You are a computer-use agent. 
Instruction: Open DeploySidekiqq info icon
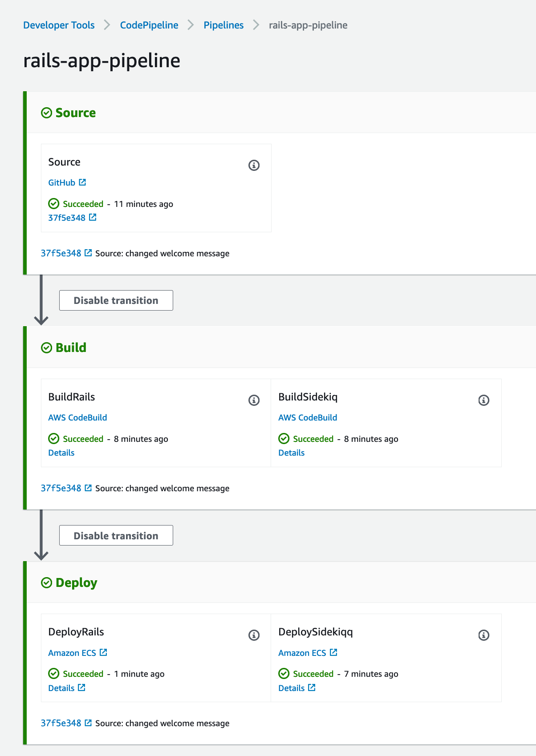pyautogui.click(x=483, y=635)
